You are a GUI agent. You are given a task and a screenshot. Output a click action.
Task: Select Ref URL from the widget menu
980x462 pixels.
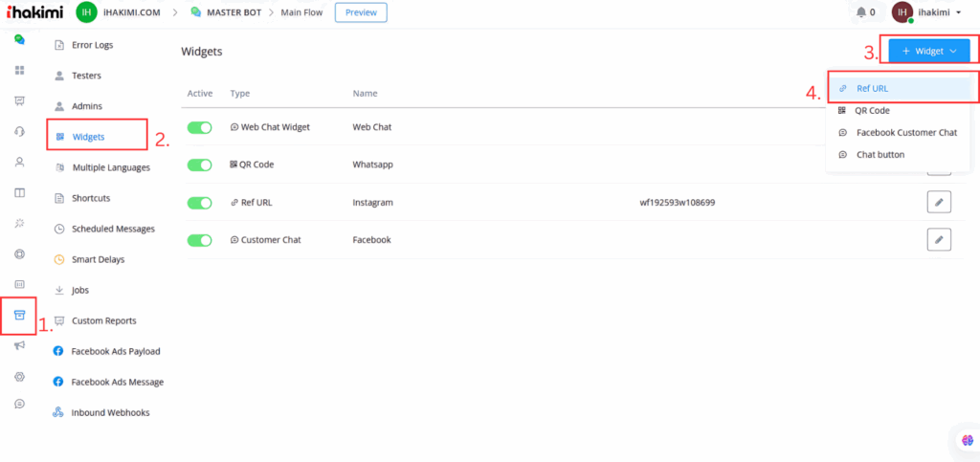click(872, 88)
